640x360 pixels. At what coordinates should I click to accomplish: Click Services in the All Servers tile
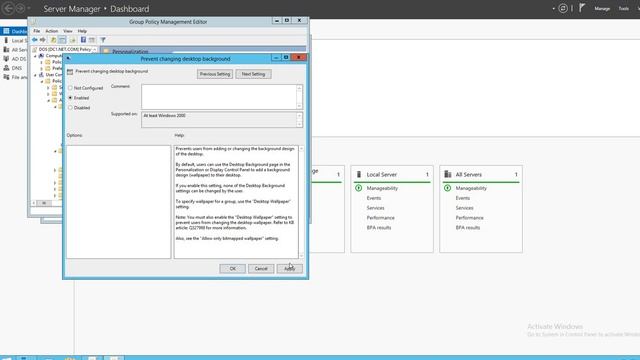[x=464, y=208]
